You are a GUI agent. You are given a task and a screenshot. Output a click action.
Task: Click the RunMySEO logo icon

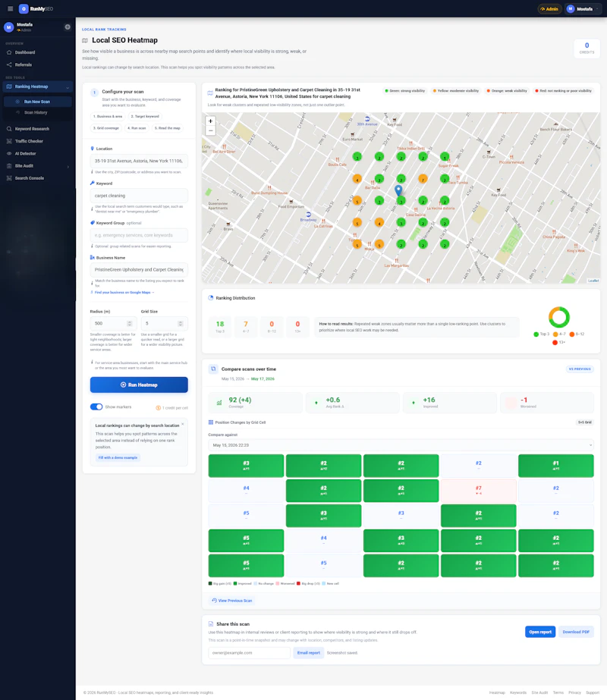tap(24, 8)
